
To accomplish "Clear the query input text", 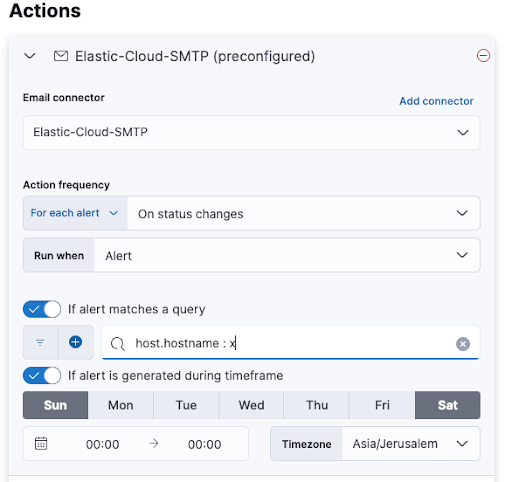I will click(x=463, y=344).
